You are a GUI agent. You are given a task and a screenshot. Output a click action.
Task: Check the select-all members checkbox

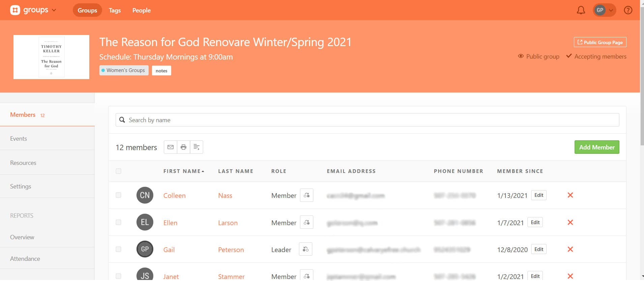point(118,171)
